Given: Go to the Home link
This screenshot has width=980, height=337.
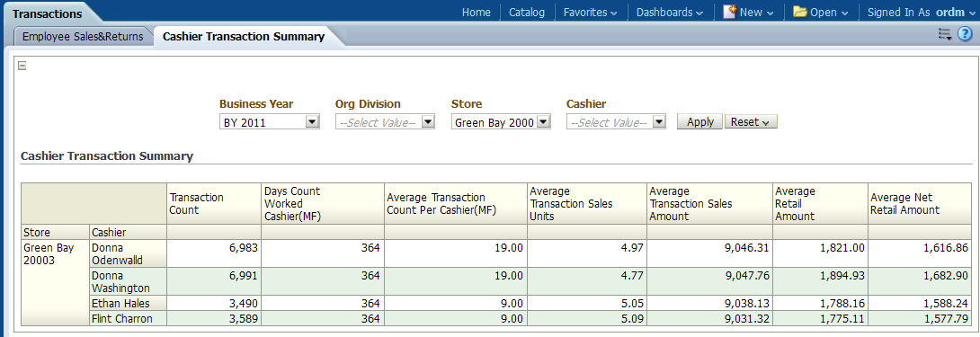Looking at the screenshot, I should click(477, 12).
